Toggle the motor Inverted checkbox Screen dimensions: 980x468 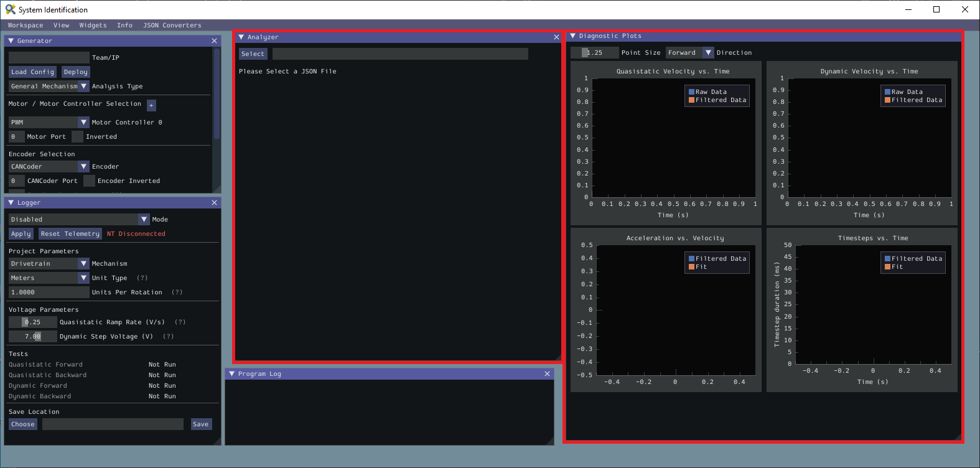tap(77, 137)
